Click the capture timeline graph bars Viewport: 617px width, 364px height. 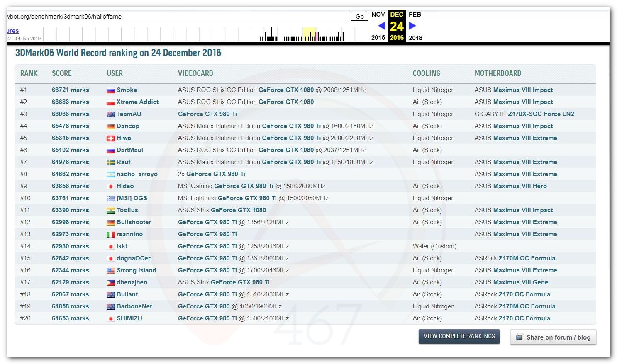click(x=302, y=35)
